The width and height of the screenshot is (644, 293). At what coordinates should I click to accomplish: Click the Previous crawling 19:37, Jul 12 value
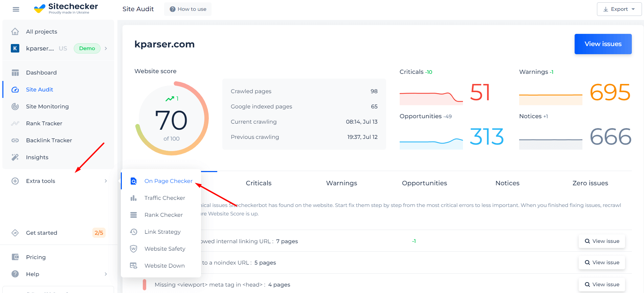pos(362,137)
